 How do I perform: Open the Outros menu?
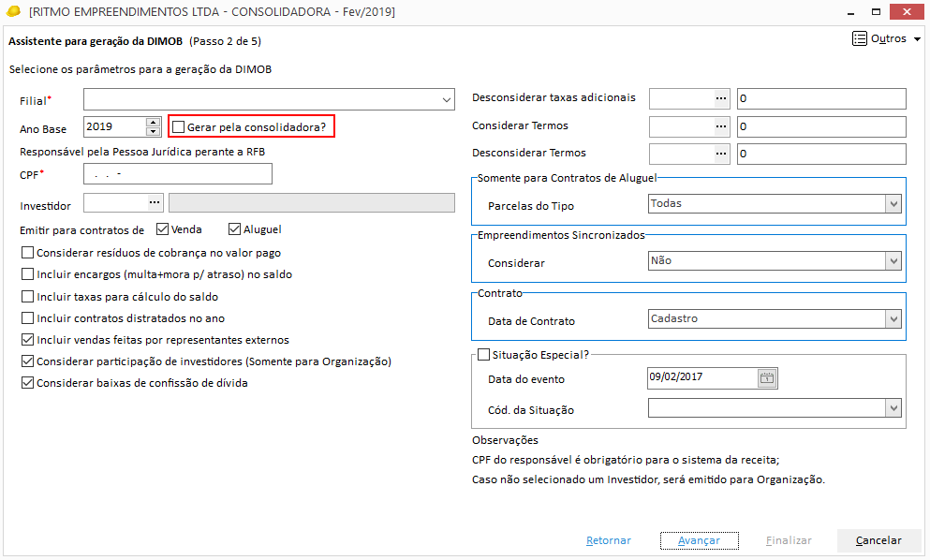coord(886,39)
